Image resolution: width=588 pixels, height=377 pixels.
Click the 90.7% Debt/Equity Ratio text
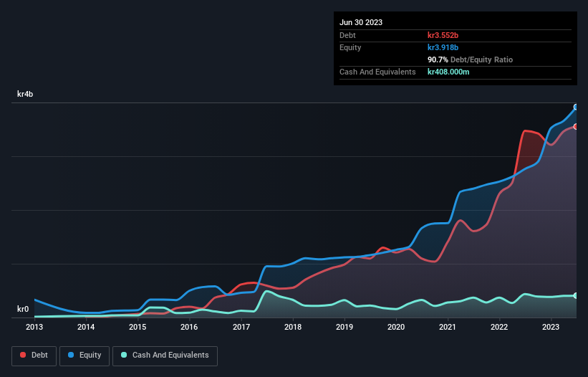click(x=471, y=59)
